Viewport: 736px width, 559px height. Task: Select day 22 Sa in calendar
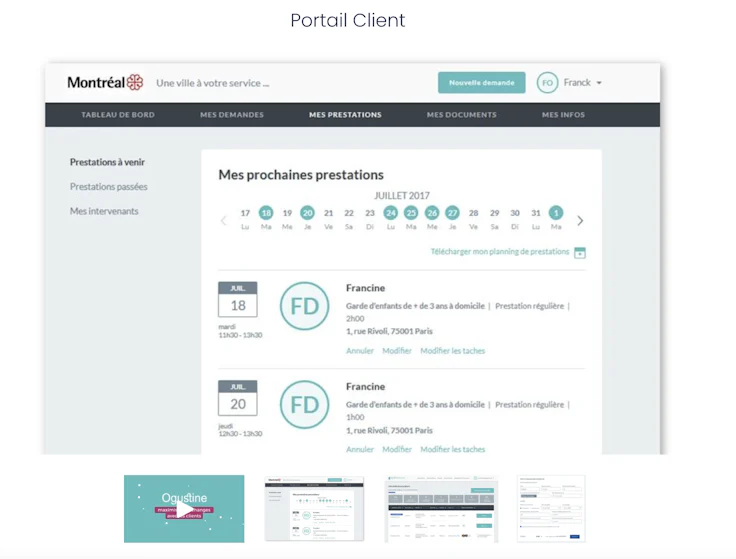click(x=349, y=219)
